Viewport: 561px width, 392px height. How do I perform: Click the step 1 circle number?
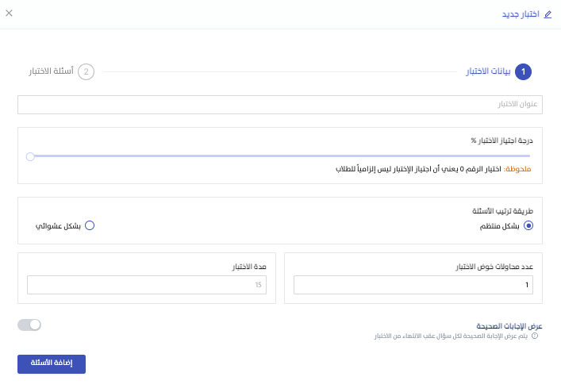tap(523, 72)
